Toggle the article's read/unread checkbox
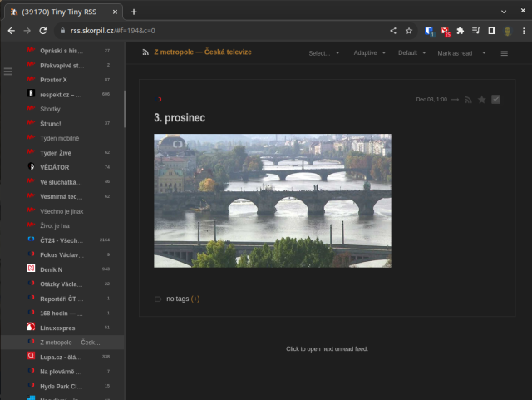This screenshot has height=400, width=532. coord(496,100)
